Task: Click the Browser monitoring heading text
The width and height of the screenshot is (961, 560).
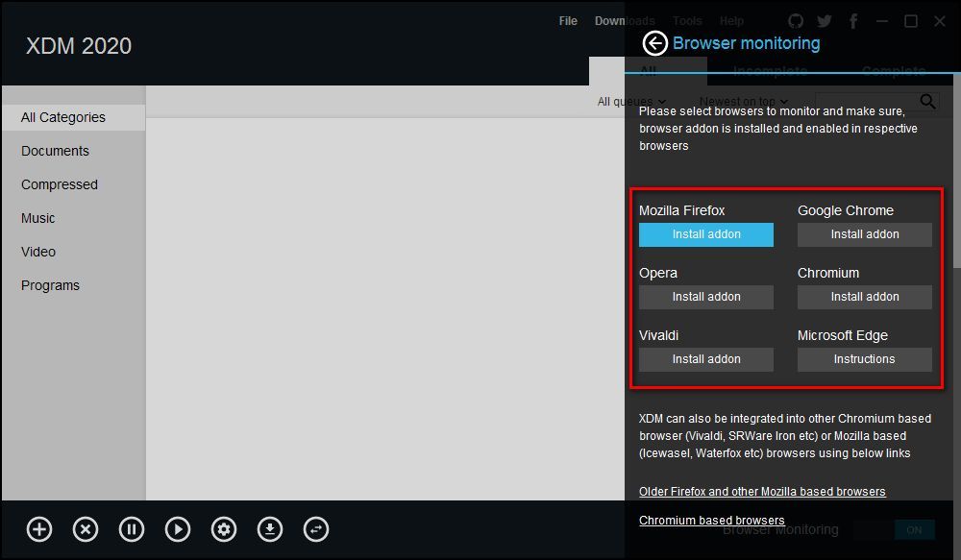Action: [746, 43]
